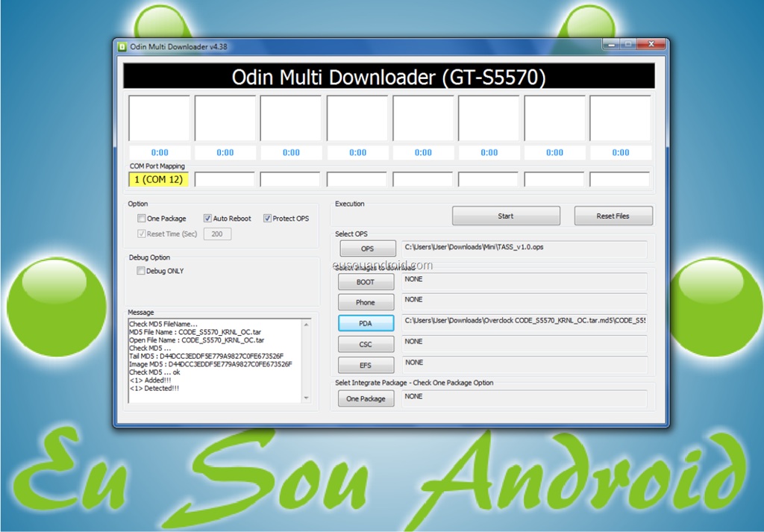The height and width of the screenshot is (532, 764).
Task: Click the "<1> Detected!!!" log line
Action: coord(154,388)
